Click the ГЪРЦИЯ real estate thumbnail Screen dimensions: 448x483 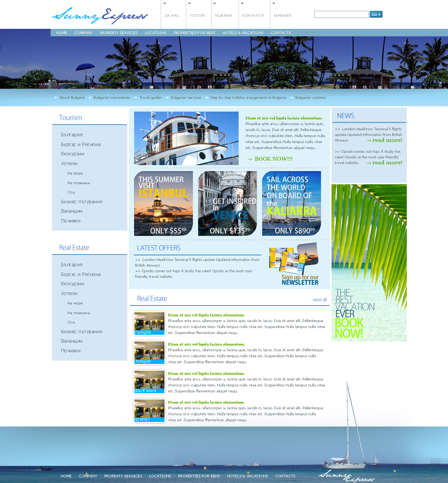tap(149, 323)
